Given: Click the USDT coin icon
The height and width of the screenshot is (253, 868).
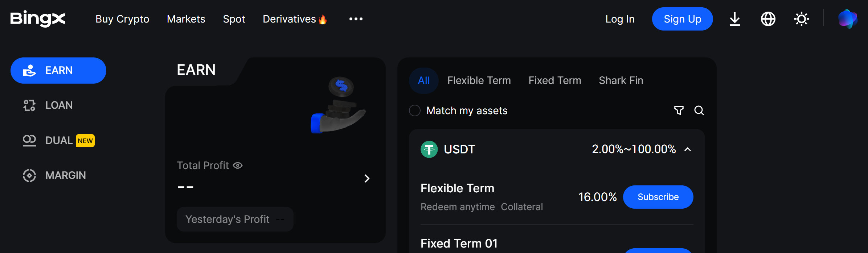Looking at the screenshot, I should point(429,149).
